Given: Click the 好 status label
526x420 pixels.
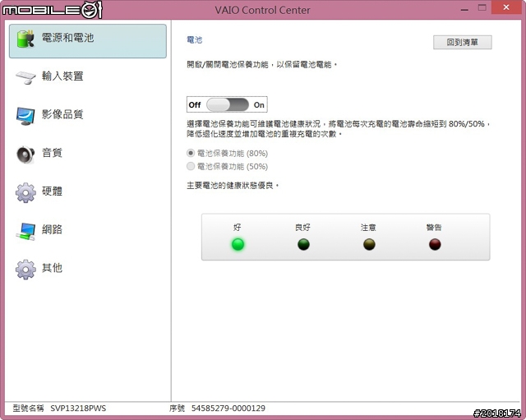Looking at the screenshot, I should point(238,228).
